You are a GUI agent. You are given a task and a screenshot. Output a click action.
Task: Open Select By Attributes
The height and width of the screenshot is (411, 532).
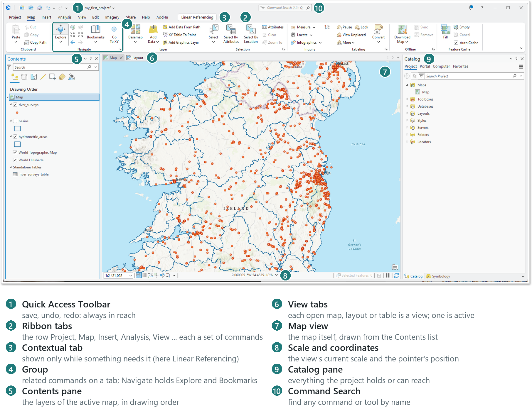point(231,34)
